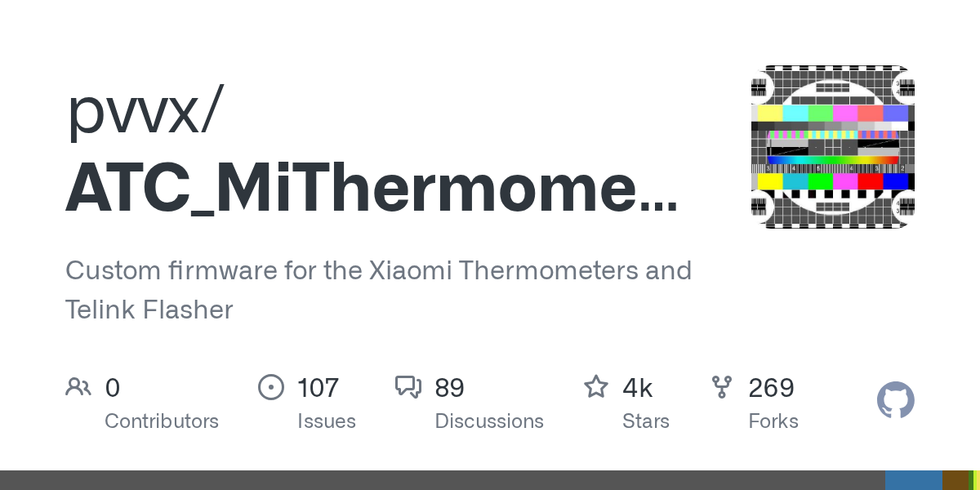
Task: Click the 4k stars count
Action: click(x=638, y=387)
